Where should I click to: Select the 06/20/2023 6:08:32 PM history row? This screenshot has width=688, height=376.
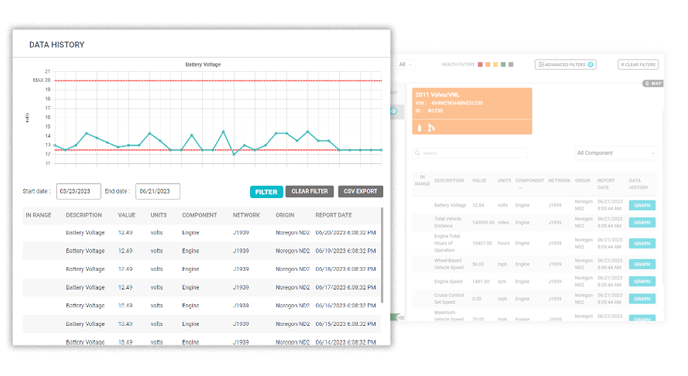click(x=202, y=233)
